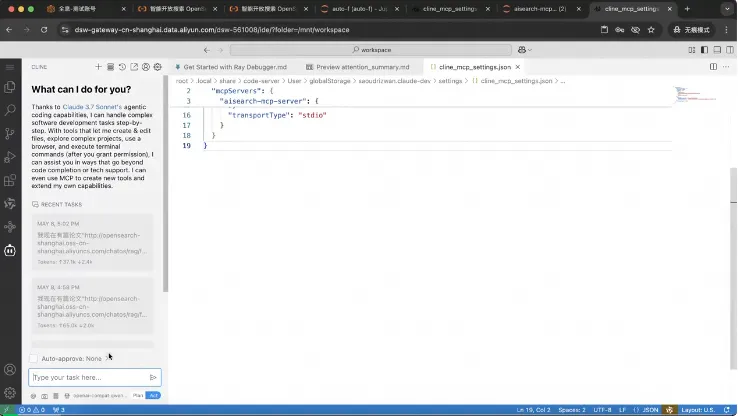Switch Cline to Act mode
738x416 pixels.
(153, 395)
